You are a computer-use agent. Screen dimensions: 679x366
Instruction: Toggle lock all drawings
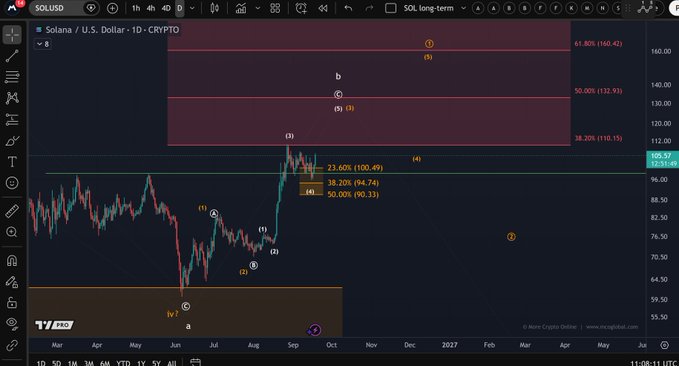click(12, 303)
